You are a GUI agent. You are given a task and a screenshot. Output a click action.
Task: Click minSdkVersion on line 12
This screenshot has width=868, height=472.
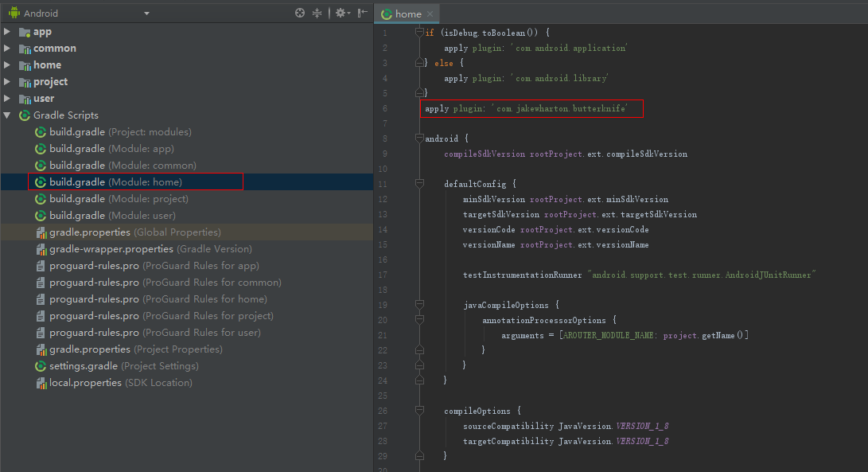(494, 200)
